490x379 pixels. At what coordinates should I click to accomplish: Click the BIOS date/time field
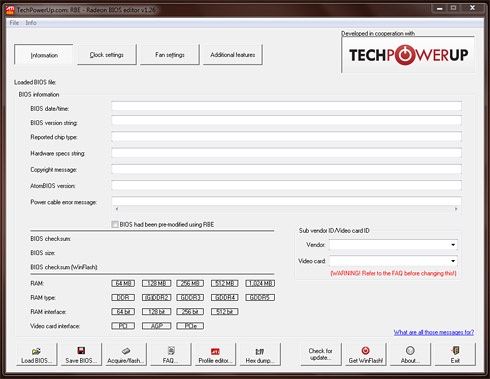point(287,106)
